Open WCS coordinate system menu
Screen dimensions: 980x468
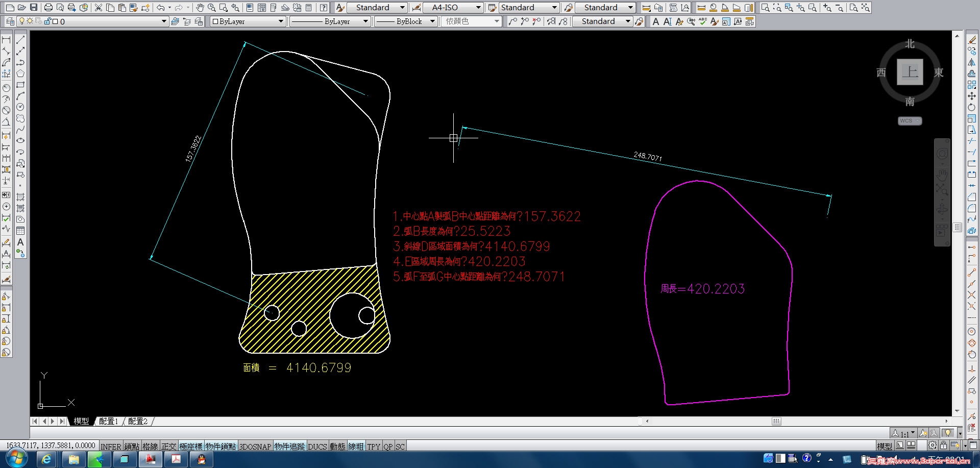point(910,121)
